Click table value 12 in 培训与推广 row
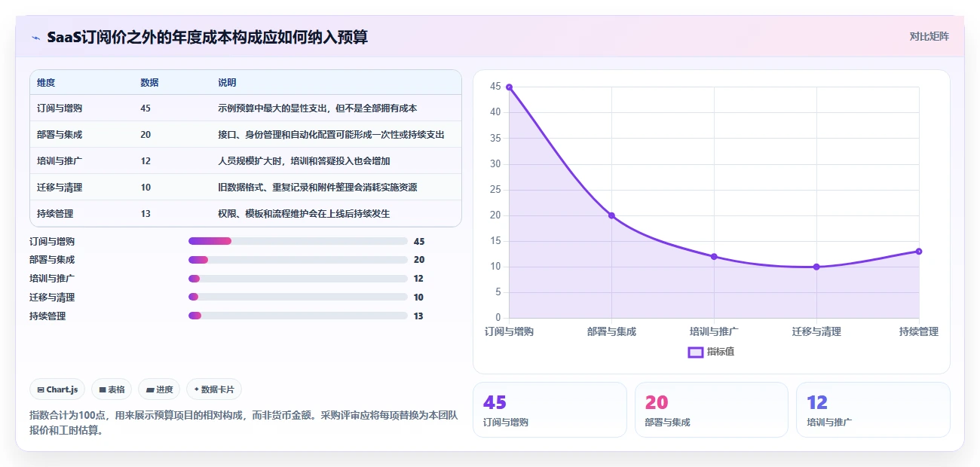 (145, 161)
